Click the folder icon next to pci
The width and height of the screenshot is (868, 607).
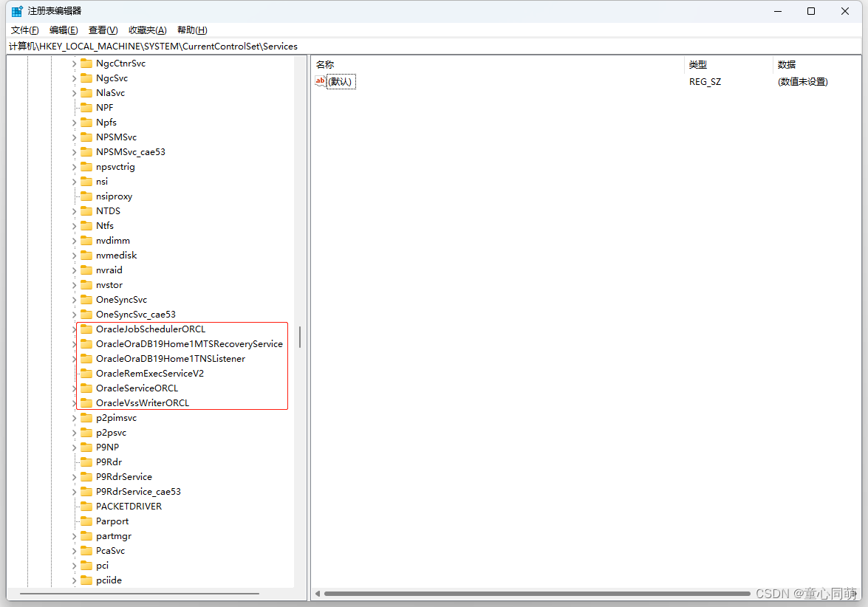click(x=86, y=566)
